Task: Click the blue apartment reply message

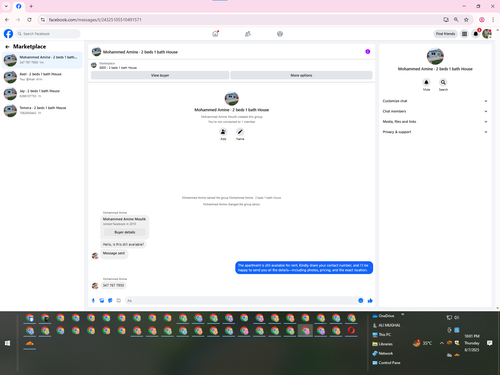Action: point(304,268)
